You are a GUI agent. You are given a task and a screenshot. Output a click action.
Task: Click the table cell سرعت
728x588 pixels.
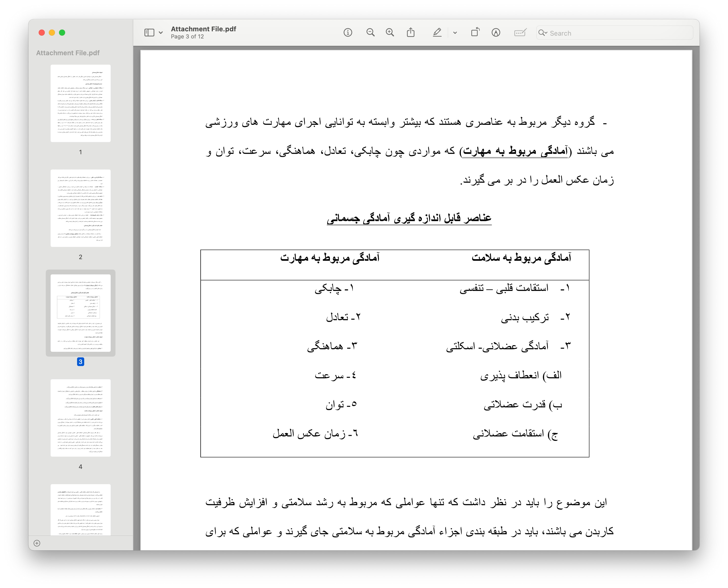[x=329, y=375]
